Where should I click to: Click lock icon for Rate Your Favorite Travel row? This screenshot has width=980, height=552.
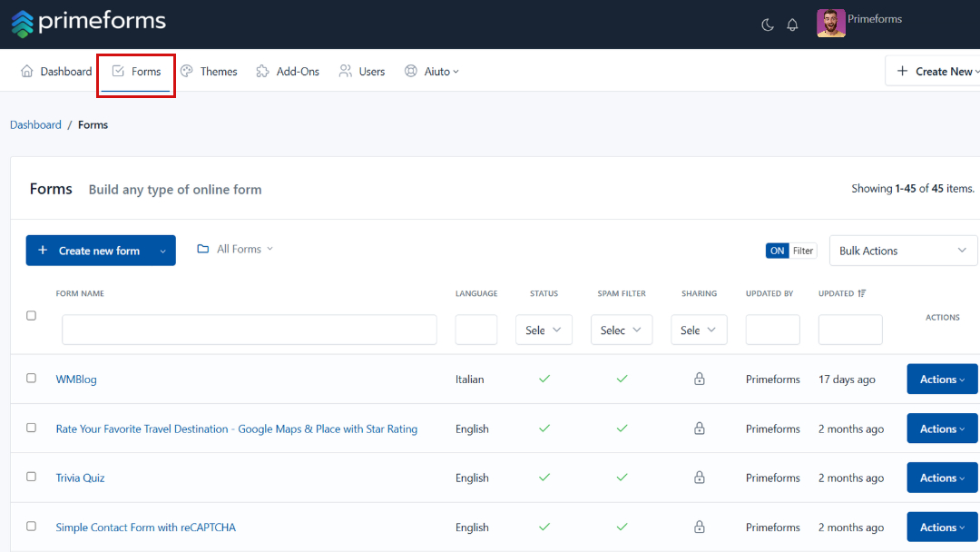700,429
